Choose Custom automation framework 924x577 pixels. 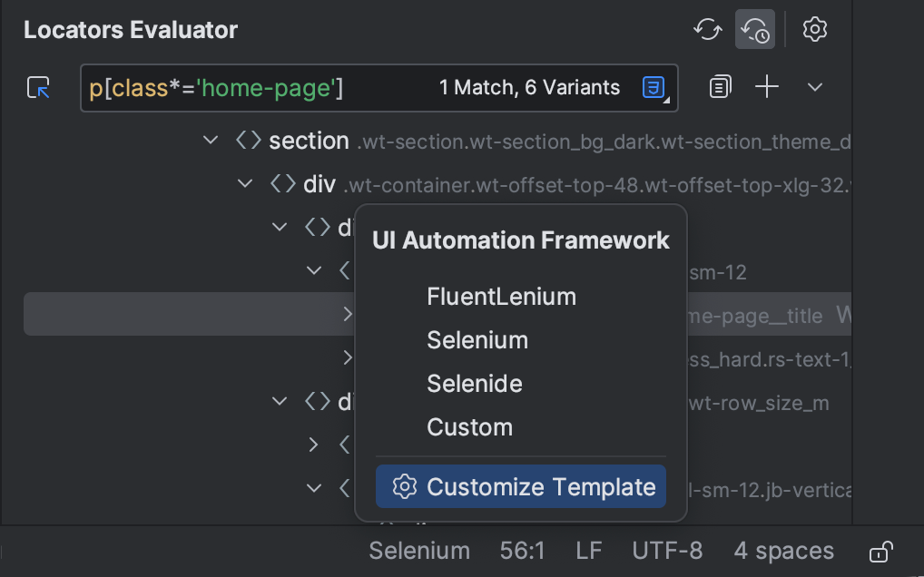(469, 427)
